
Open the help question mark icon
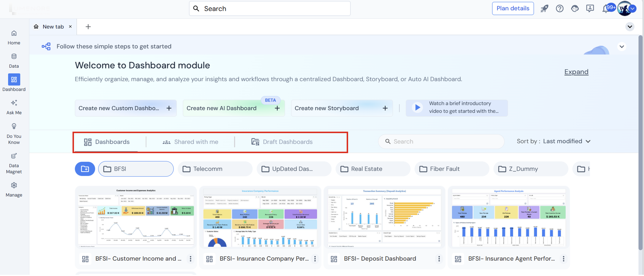click(560, 8)
